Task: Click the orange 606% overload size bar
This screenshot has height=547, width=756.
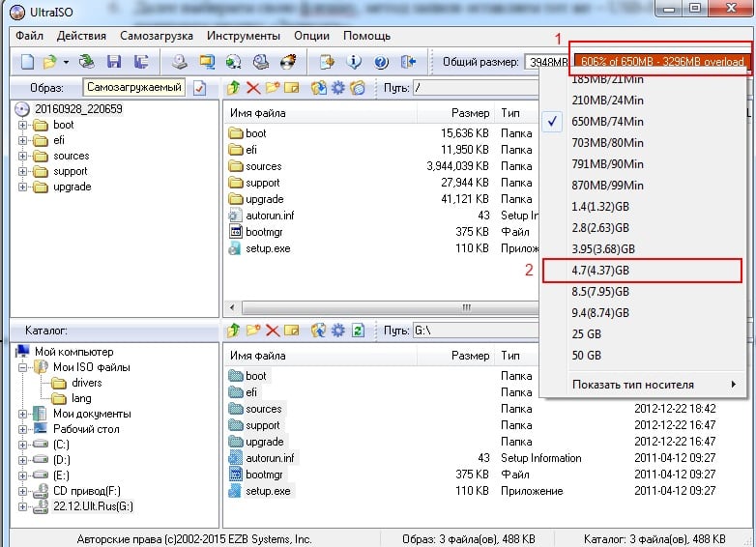Action: pyautogui.click(x=660, y=62)
